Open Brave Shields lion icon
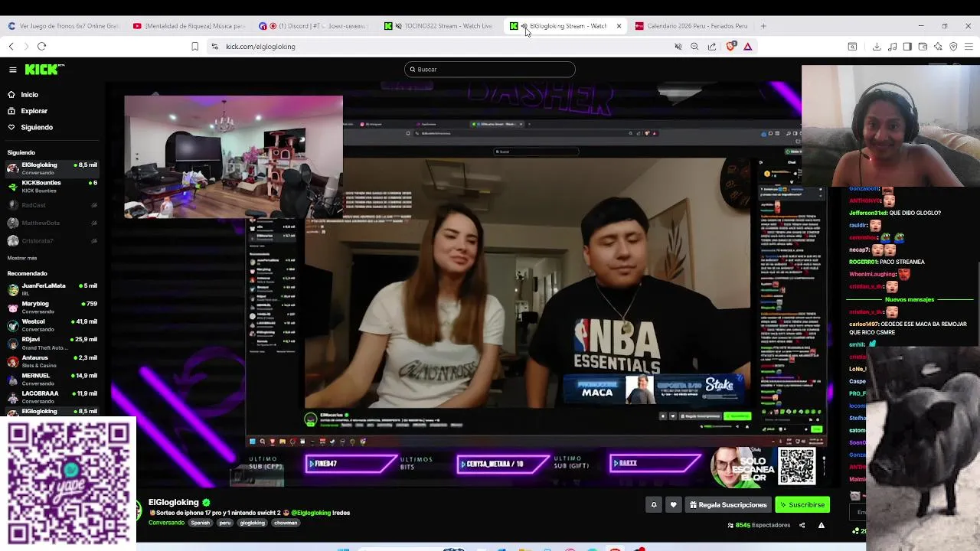 pos(731,47)
